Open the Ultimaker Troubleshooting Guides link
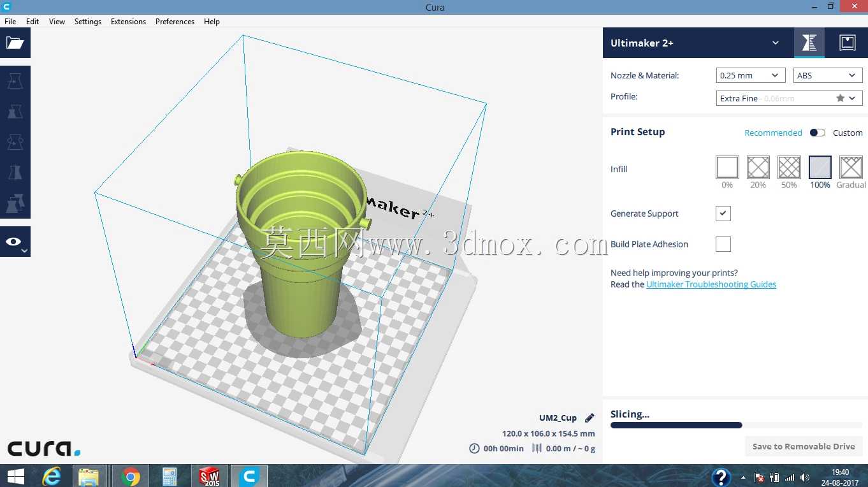Viewport: 868px width, 487px height. (x=711, y=284)
